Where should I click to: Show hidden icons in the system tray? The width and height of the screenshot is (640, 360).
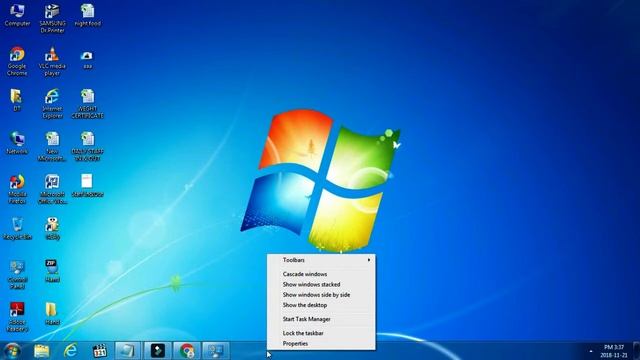591,351
